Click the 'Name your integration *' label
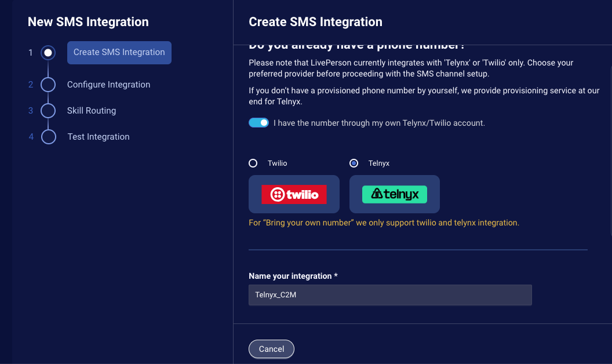 coord(293,276)
